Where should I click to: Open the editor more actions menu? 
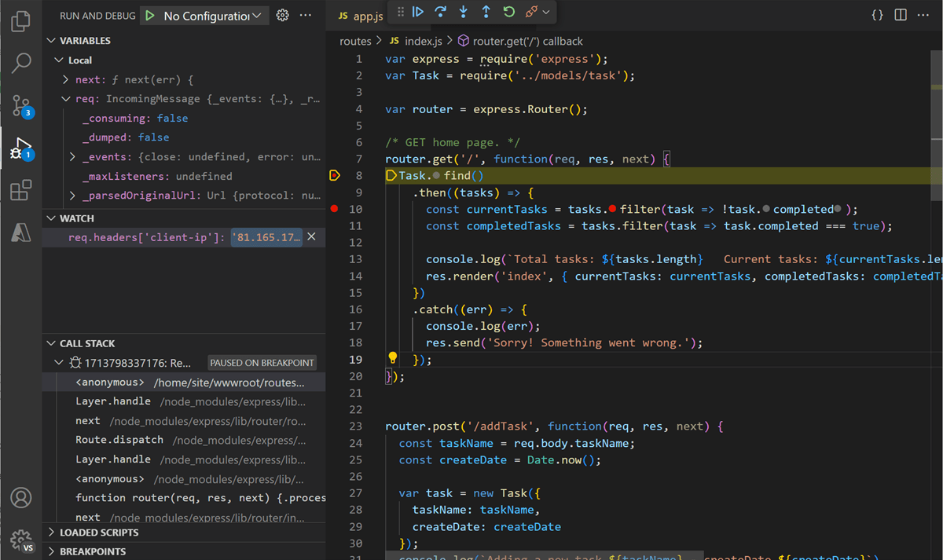pyautogui.click(x=924, y=13)
